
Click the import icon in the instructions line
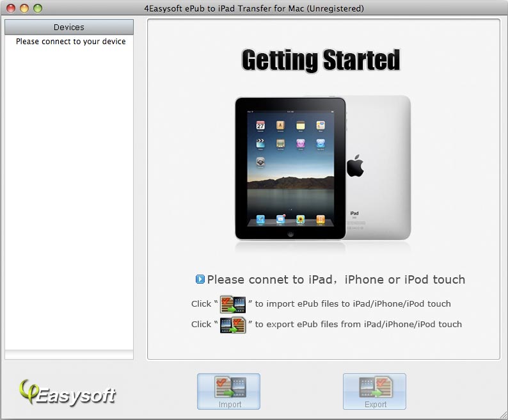[233, 304]
